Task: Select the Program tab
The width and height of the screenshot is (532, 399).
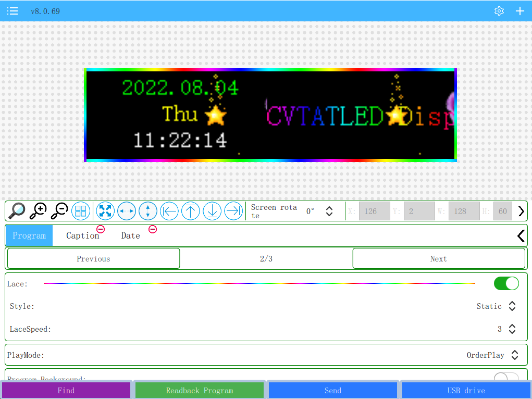Action: click(x=29, y=235)
